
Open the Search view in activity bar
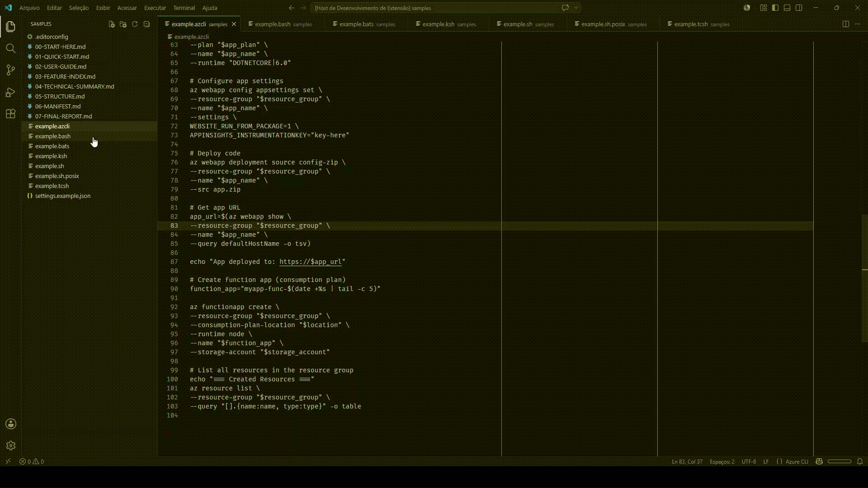coord(11,48)
